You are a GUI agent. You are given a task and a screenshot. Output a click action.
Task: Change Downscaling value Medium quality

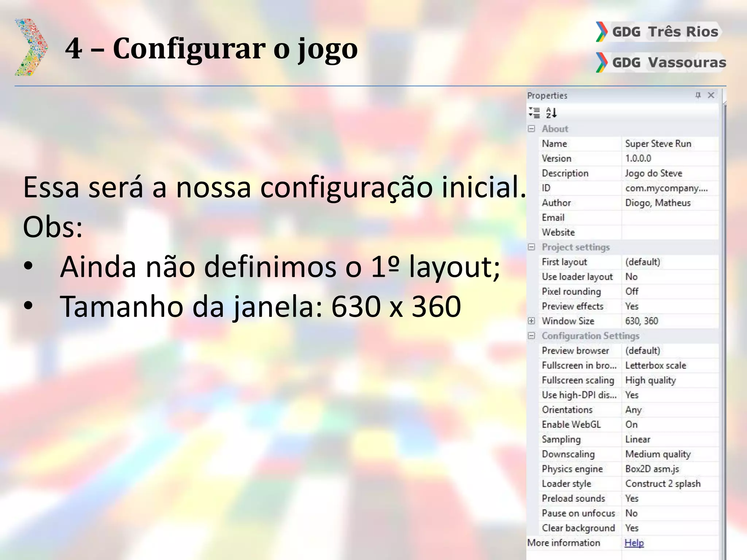[x=670, y=454]
